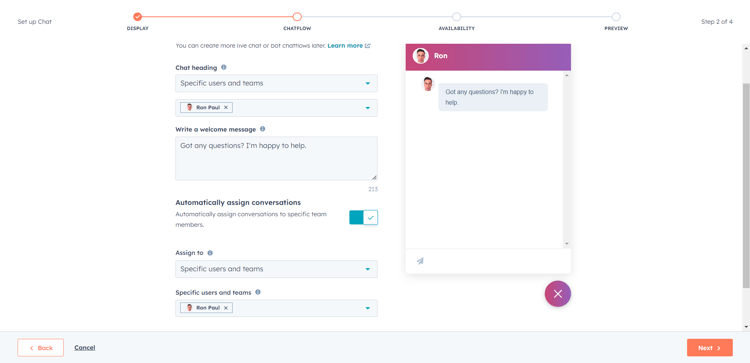Expand the chat heading users dropdown arrow
750x363 pixels.
368,108
